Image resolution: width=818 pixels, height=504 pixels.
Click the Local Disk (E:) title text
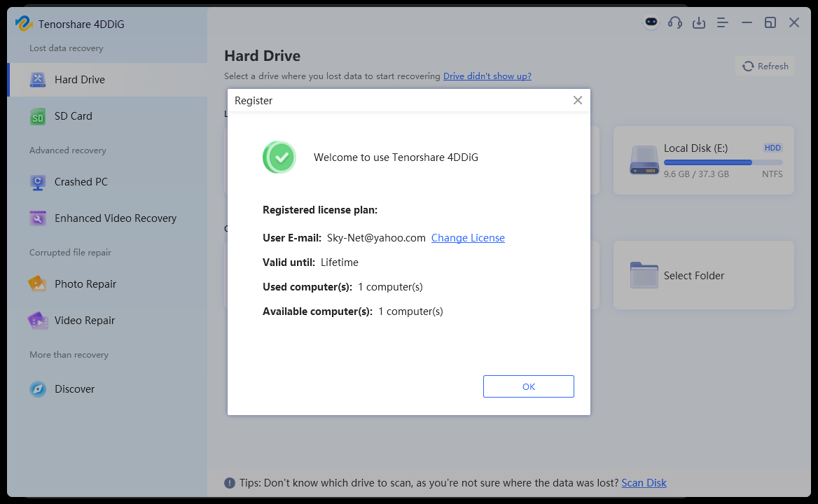pos(695,148)
